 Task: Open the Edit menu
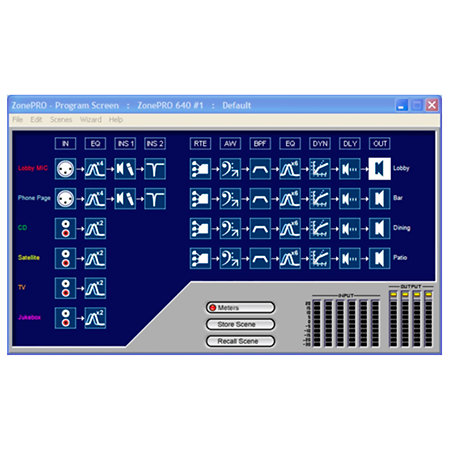click(36, 119)
